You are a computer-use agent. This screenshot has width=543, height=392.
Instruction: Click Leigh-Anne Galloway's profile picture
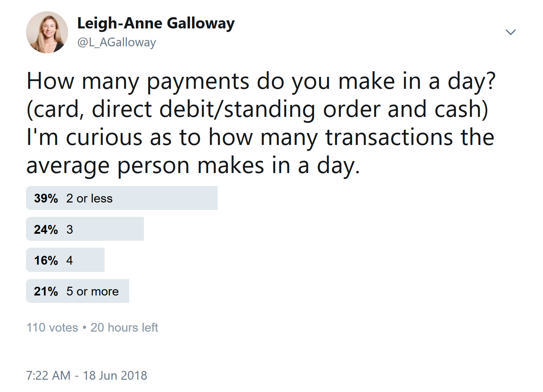click(x=47, y=33)
